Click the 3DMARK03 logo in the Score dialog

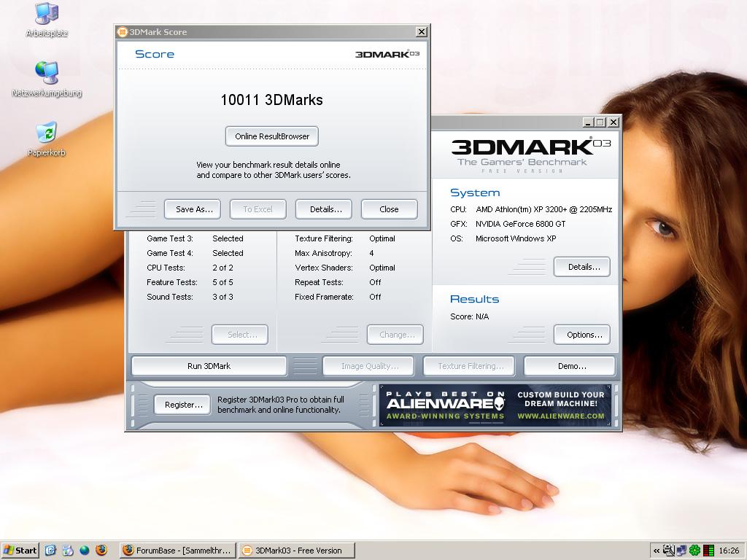click(387, 54)
